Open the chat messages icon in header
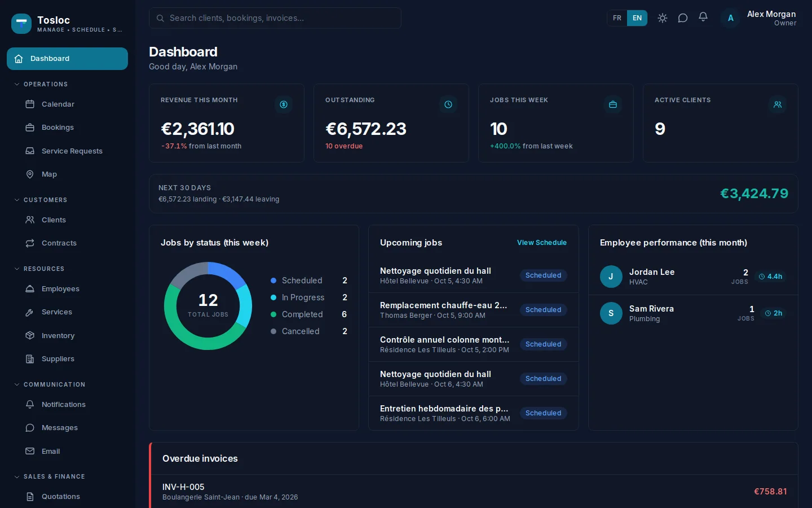This screenshot has width=812, height=508. click(x=683, y=18)
